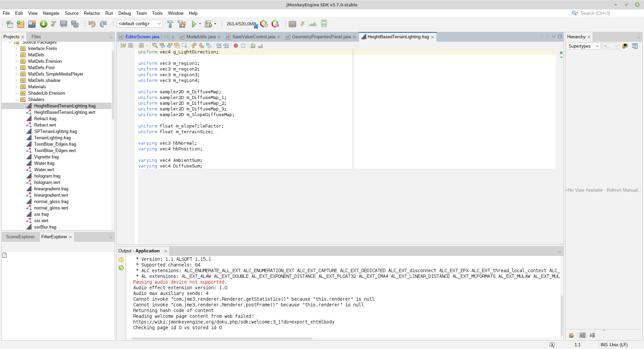This screenshot has width=644, height=349.
Task: Toggle Hierarchy middle sort button
Action: (582, 335)
